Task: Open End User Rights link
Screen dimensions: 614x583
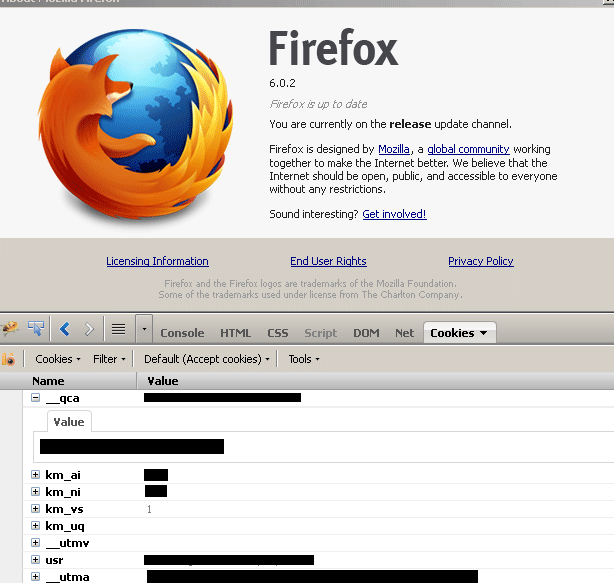Action: point(328,261)
